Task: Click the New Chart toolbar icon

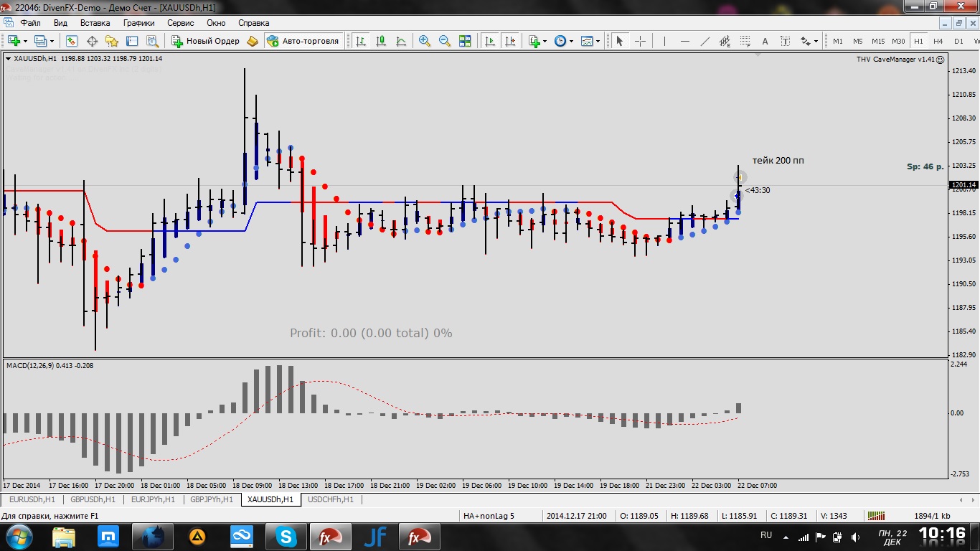Action: (x=14, y=41)
